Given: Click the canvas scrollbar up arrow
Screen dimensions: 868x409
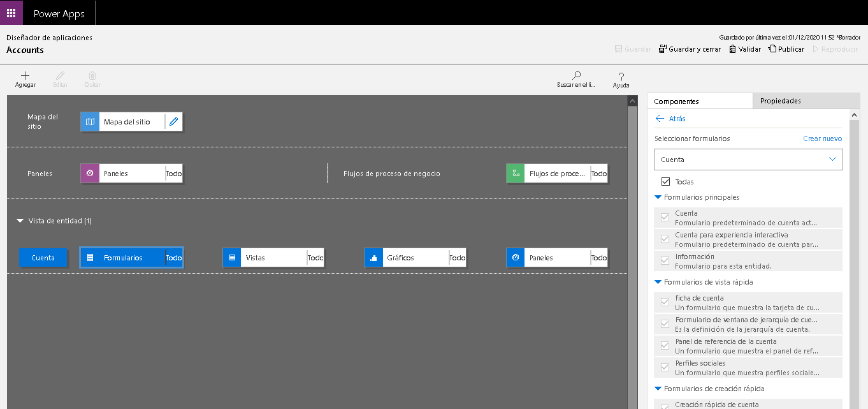Looking at the screenshot, I should 632,101.
